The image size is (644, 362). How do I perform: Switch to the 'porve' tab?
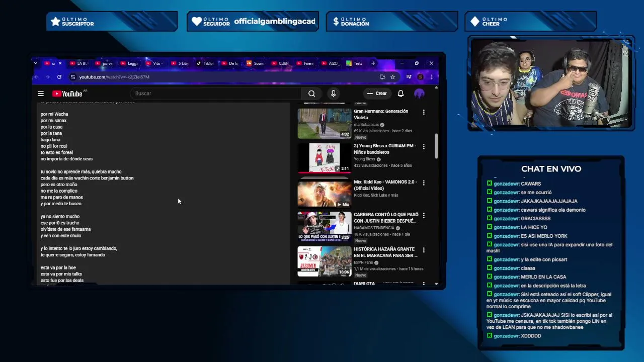[104, 63]
